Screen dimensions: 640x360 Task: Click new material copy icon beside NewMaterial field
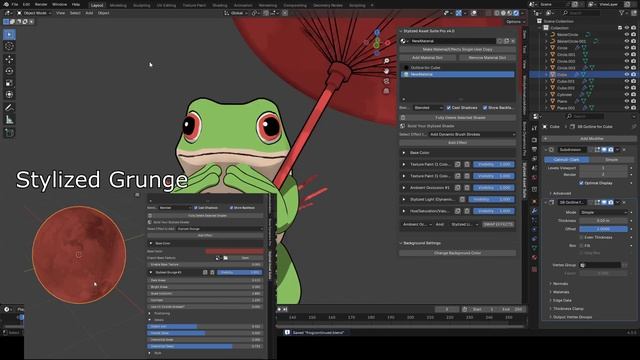[507, 41]
